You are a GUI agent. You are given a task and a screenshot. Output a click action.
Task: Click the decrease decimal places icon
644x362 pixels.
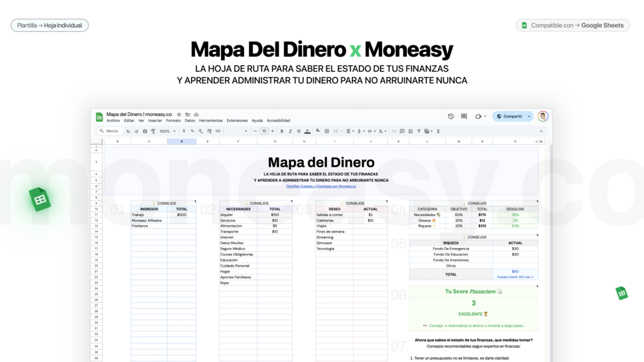tap(201, 131)
